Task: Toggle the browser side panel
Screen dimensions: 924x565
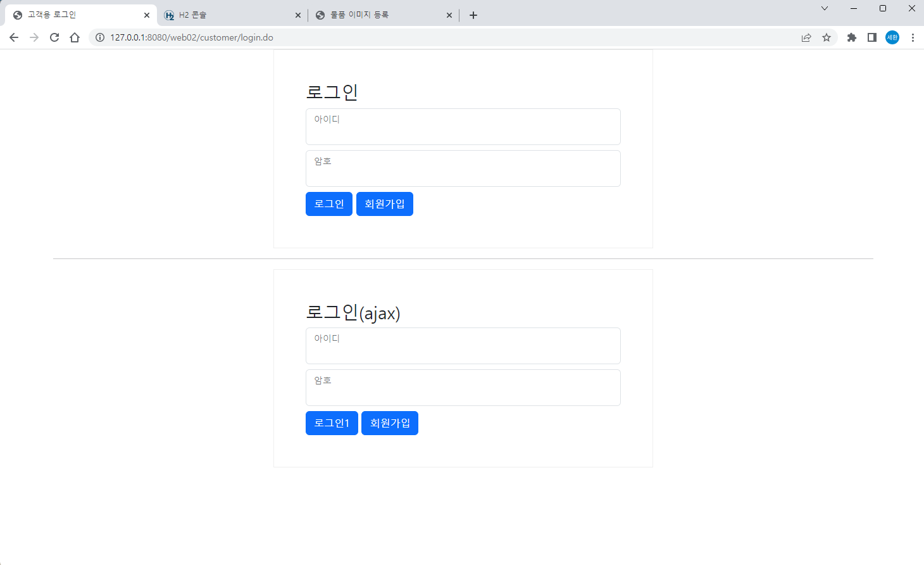Action: (x=872, y=37)
